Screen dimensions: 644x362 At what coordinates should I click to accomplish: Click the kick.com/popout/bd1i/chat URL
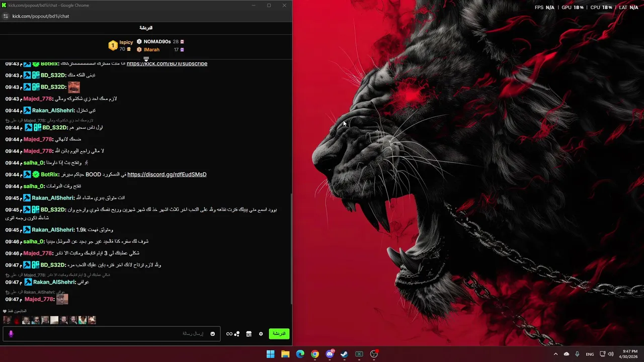[41, 16]
